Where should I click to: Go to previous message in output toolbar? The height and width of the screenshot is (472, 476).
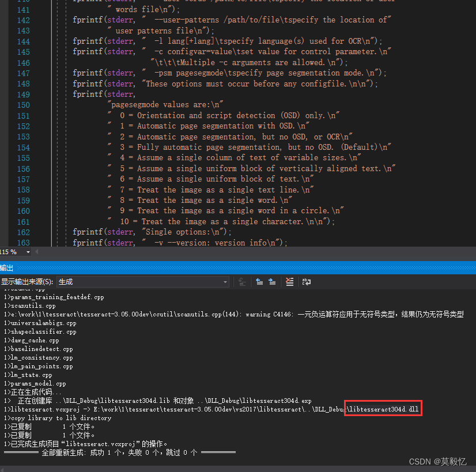(259, 282)
